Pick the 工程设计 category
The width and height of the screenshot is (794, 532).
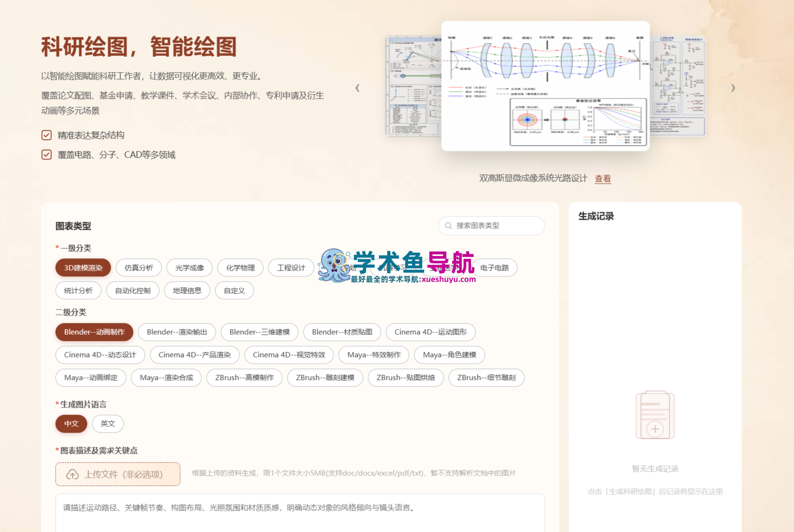[291, 268]
